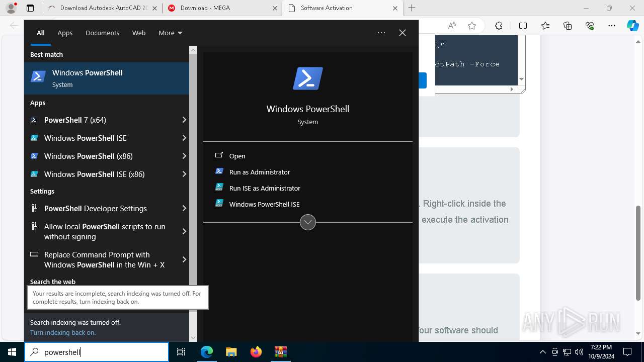This screenshot has height=362, width=644.
Task: Expand Windows PowerShell (x86) submenu arrow
Action: [184, 156]
